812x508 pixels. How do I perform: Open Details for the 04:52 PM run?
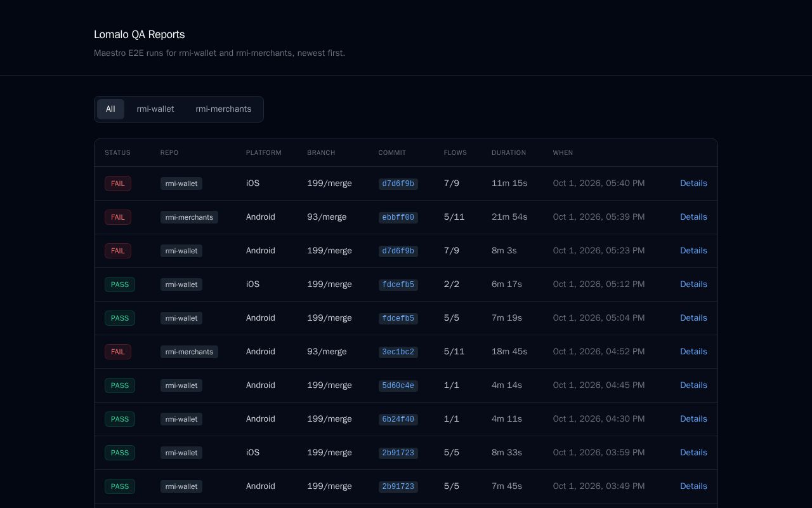click(x=693, y=352)
